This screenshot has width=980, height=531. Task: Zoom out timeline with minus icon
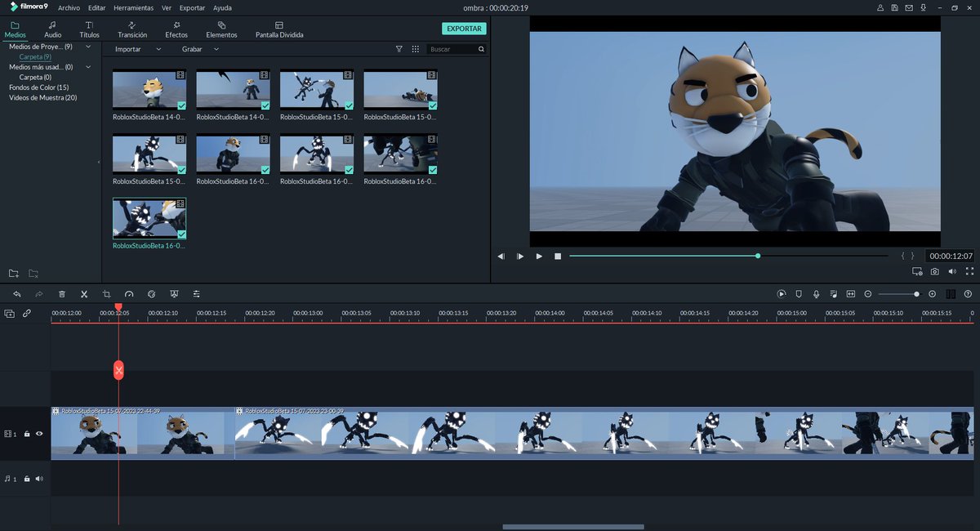click(x=868, y=294)
